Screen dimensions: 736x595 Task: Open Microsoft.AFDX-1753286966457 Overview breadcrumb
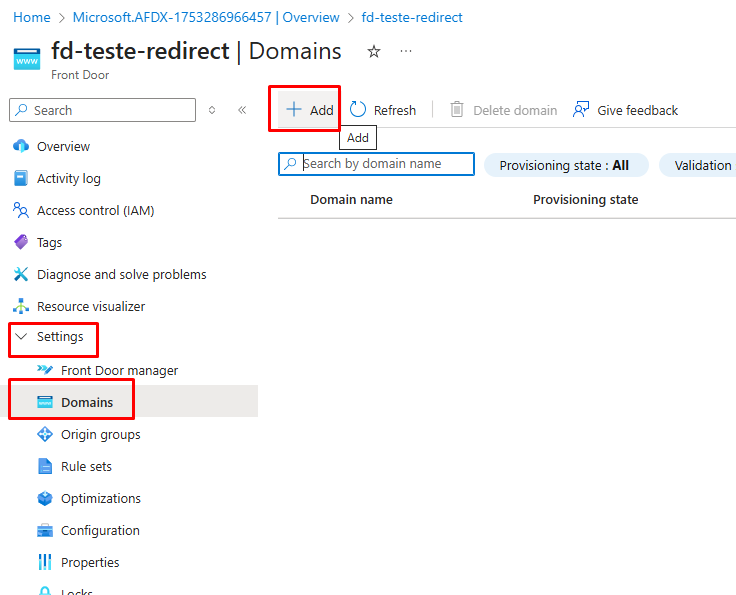click(x=206, y=17)
